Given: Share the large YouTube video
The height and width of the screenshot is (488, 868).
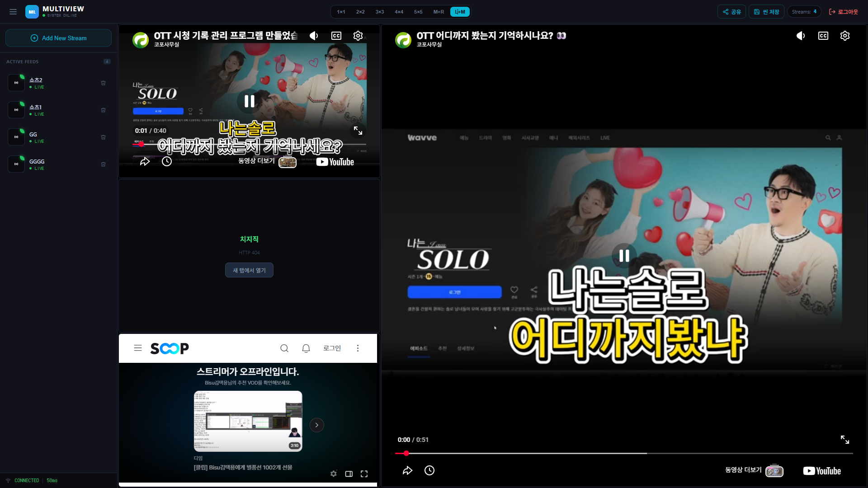Looking at the screenshot, I should click(x=407, y=471).
